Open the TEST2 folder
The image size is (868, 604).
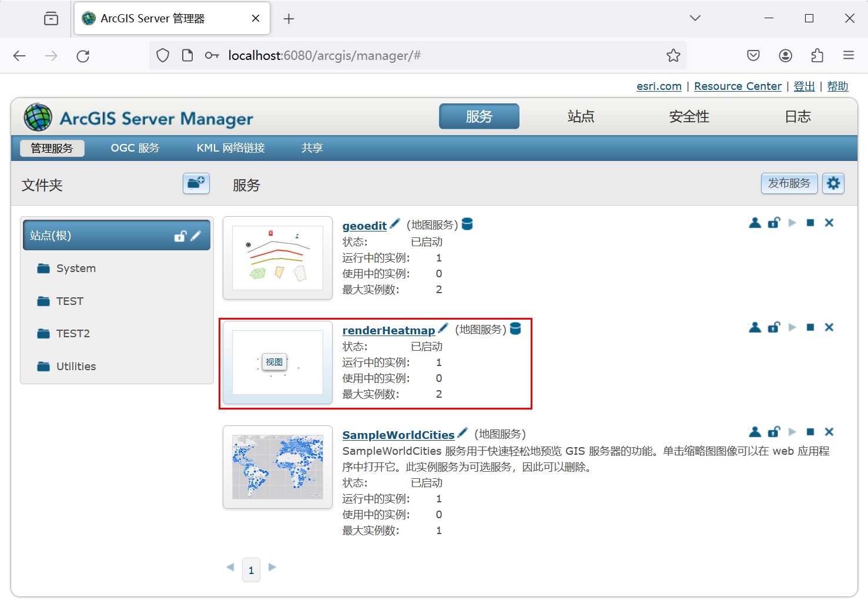pos(63,334)
